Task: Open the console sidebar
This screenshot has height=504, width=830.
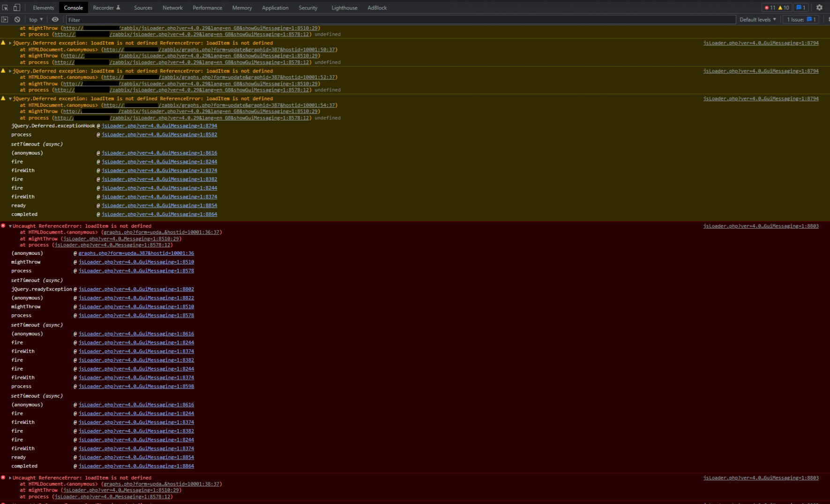Action: click(x=5, y=19)
